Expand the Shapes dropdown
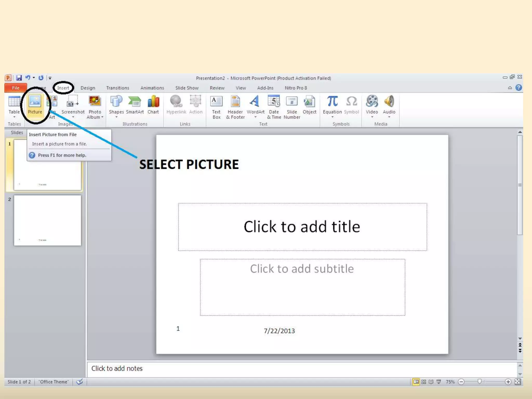 116,117
